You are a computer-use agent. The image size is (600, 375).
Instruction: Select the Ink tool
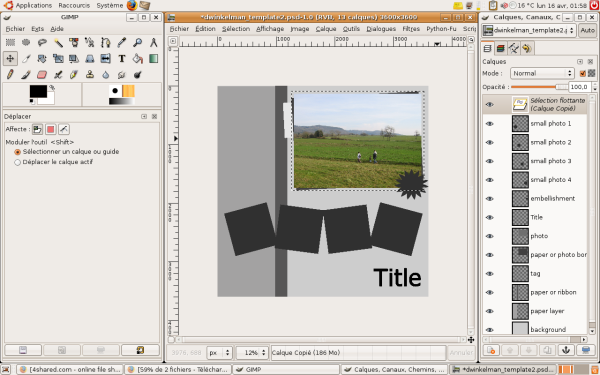[74, 74]
